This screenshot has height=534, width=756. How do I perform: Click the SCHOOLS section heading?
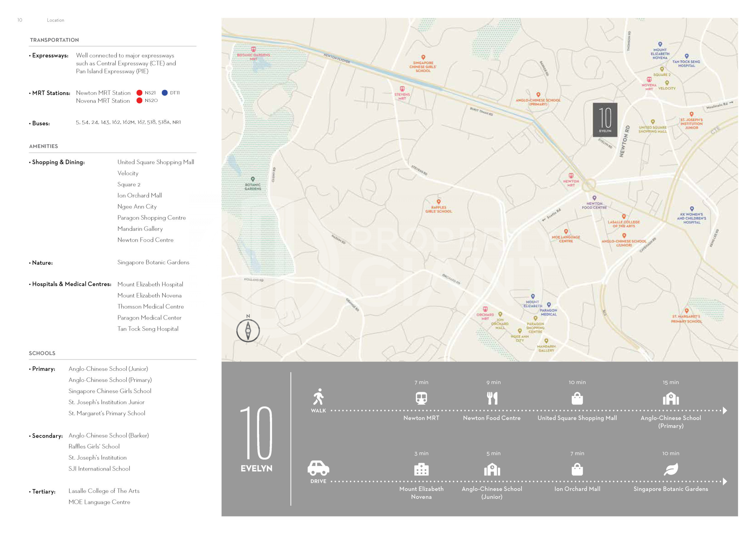pos(42,353)
